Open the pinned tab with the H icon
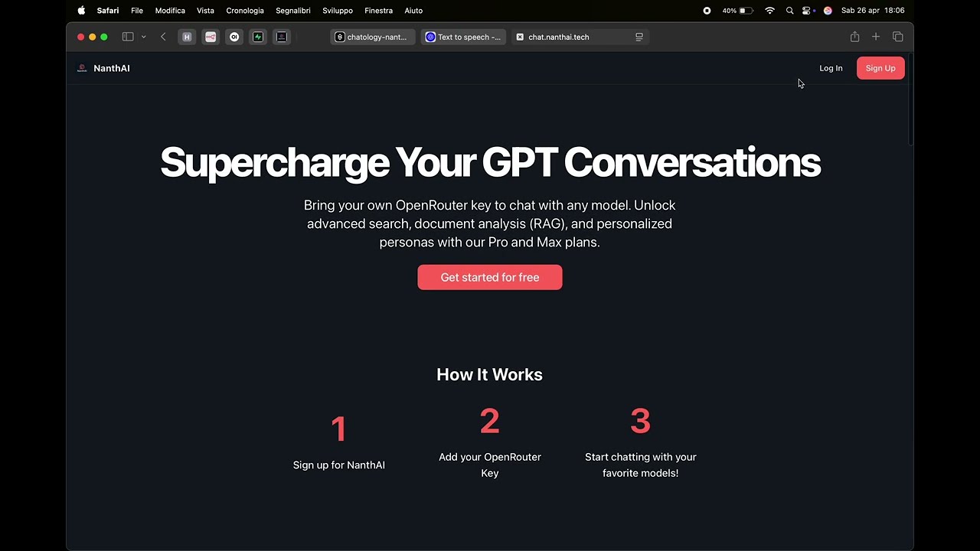Screen dimensions: 980x551 pyautogui.click(x=187, y=37)
